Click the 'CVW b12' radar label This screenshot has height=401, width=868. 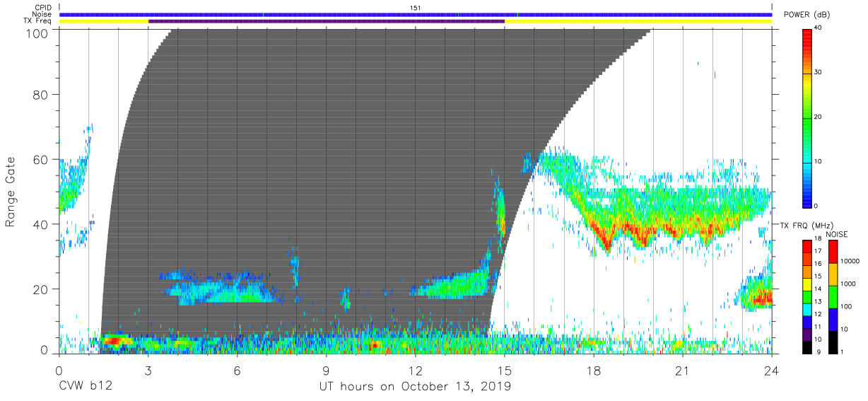coord(86,387)
